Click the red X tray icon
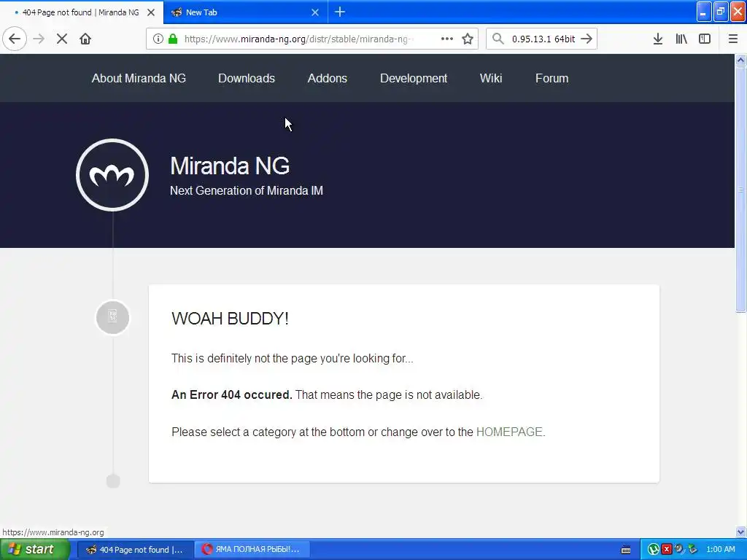Screen dimensions: 747x560 pos(667,550)
